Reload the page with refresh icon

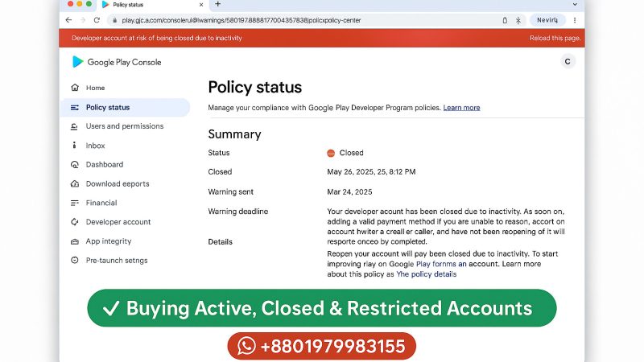click(97, 20)
